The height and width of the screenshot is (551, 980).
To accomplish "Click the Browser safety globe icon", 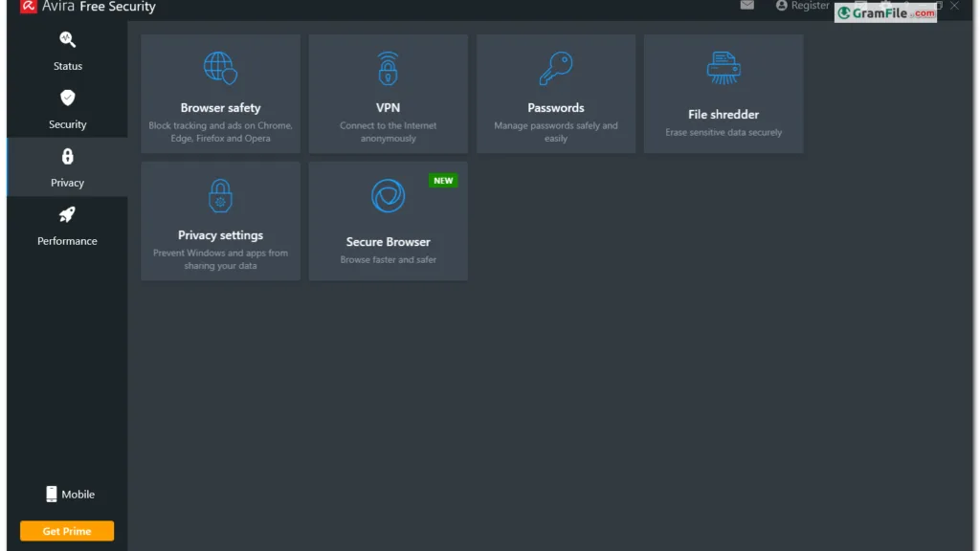I will pyautogui.click(x=221, y=68).
